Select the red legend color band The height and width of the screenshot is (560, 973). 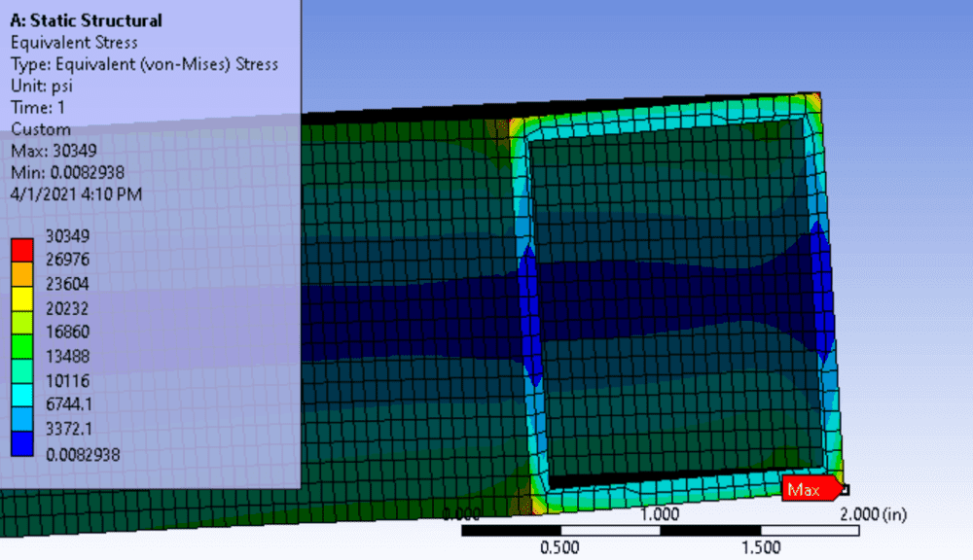click(22, 246)
